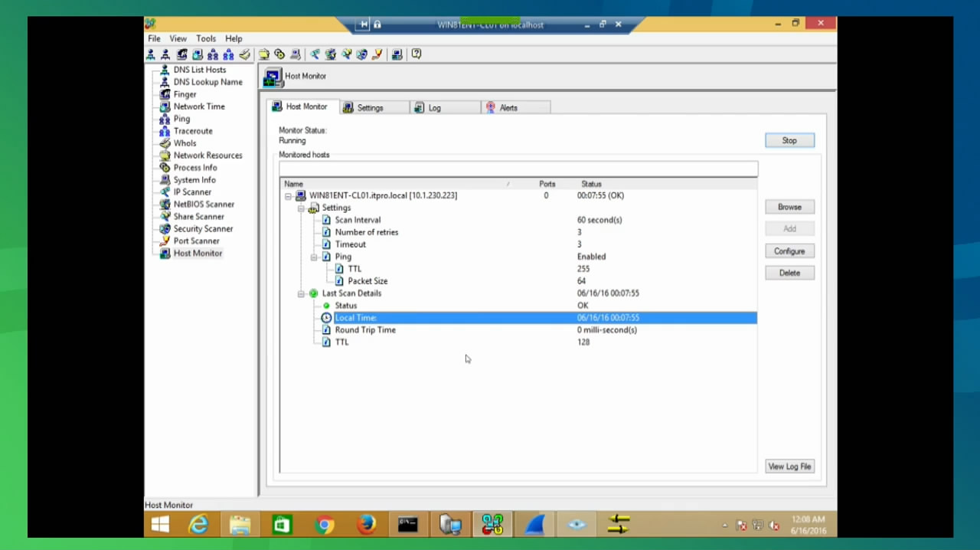Click the DNS Lookup Name toolbar icon
The width and height of the screenshot is (980, 550).
pyautogui.click(x=165, y=54)
